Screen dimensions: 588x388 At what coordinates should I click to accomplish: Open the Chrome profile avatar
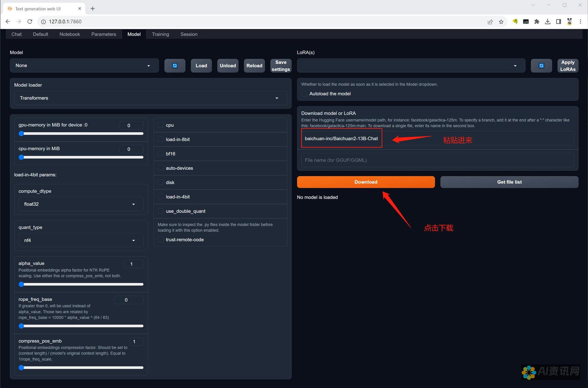point(570,22)
